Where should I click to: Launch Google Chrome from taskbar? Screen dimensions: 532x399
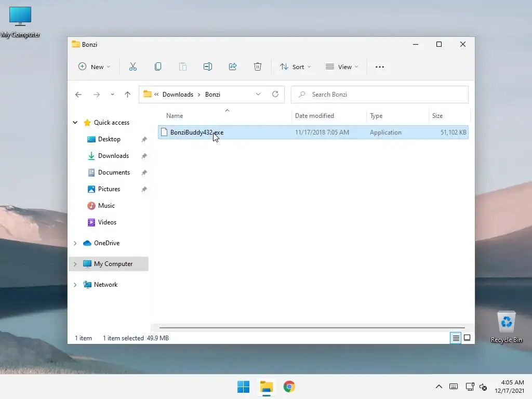tap(289, 387)
